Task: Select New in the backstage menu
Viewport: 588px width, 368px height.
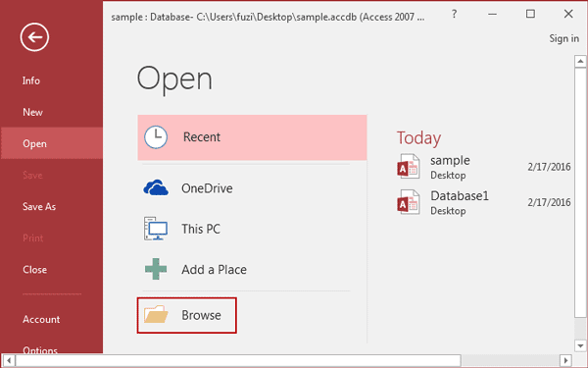Action: [x=32, y=112]
